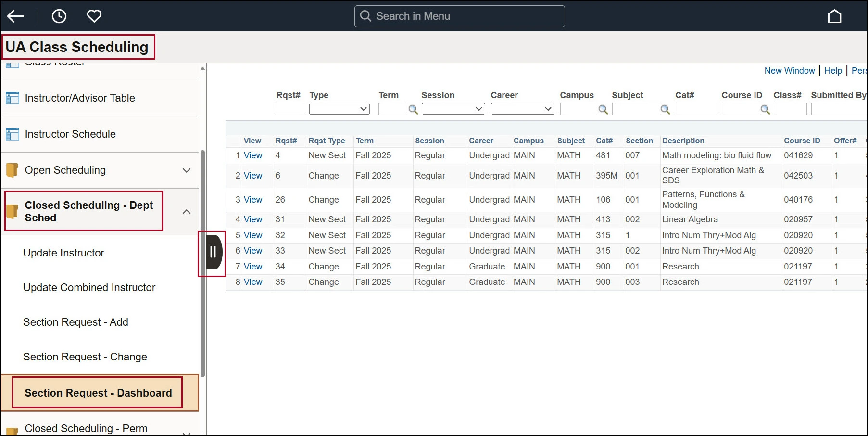Open the Type filter dropdown
Screen dimensions: 868x436
(x=339, y=109)
